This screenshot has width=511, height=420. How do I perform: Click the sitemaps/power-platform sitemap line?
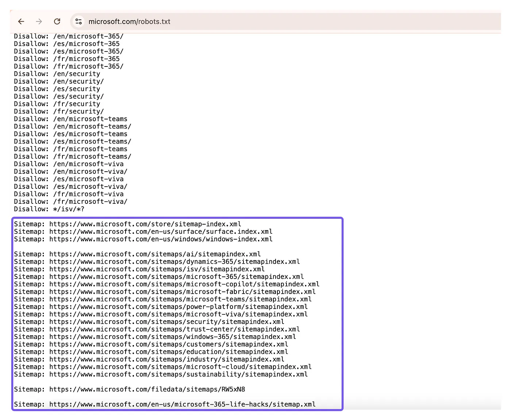coord(161,307)
